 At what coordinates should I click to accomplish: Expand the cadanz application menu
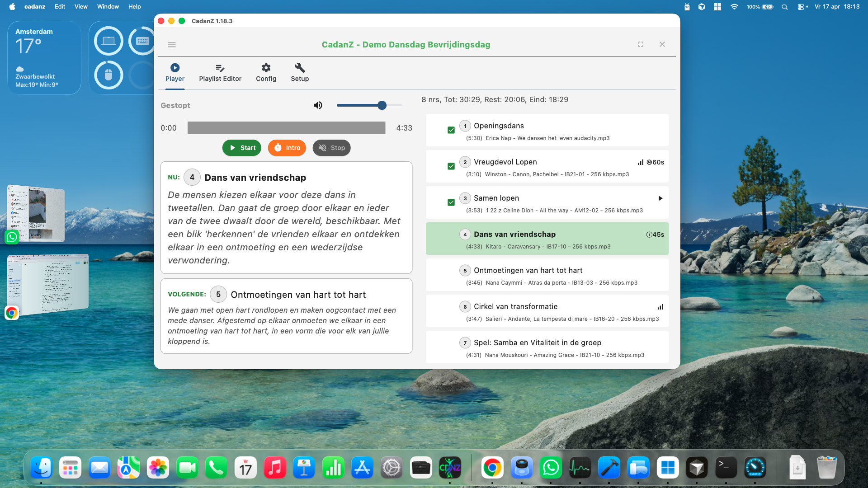pyautogui.click(x=34, y=6)
